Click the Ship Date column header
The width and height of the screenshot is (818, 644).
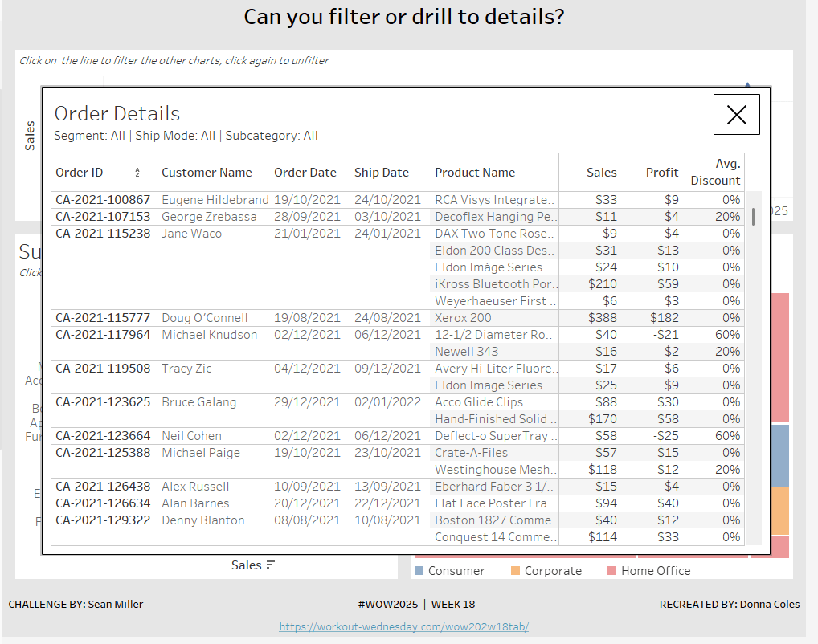tap(382, 173)
